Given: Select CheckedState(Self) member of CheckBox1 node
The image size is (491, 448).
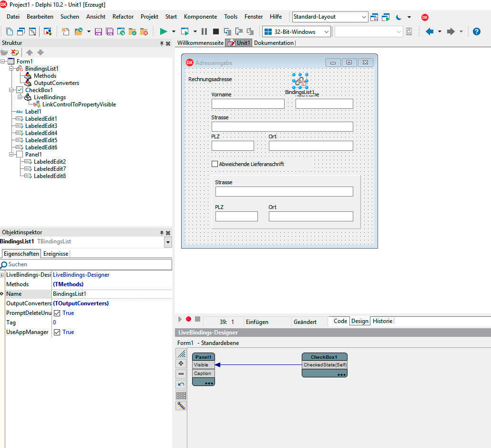Looking at the screenshot, I should 325,365.
